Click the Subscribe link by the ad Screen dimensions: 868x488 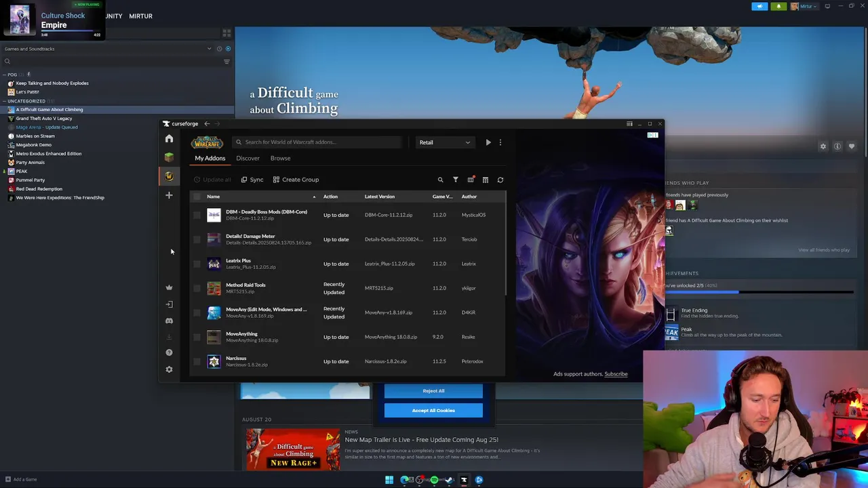(616, 374)
